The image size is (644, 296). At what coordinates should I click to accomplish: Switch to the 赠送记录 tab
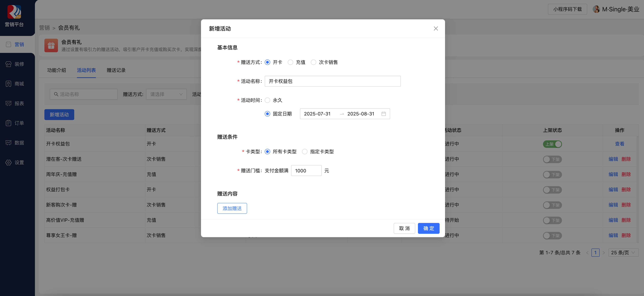pos(116,71)
